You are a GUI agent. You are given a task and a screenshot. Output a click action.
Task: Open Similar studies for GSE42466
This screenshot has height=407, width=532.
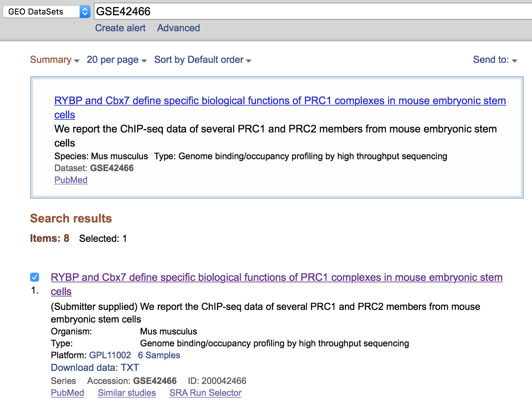[126, 393]
